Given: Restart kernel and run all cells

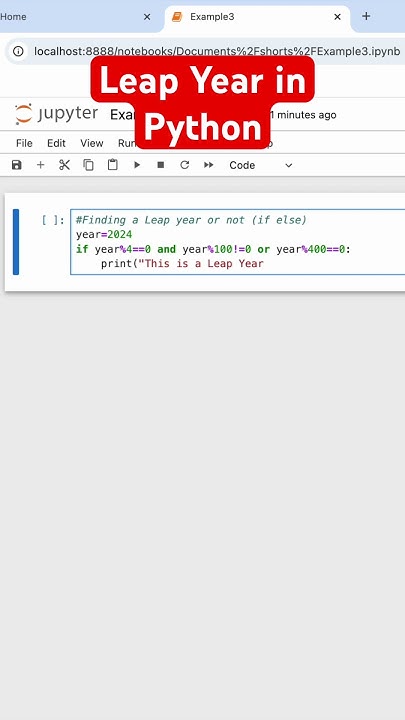Looking at the screenshot, I should [209, 165].
